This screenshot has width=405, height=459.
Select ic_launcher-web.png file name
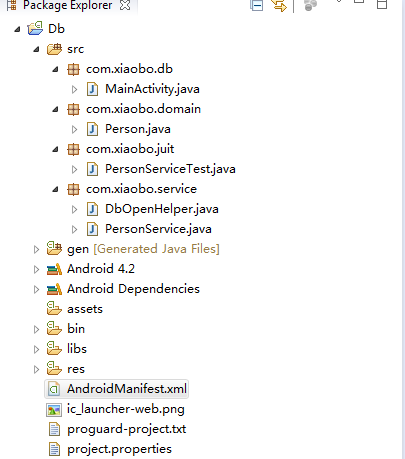point(126,409)
